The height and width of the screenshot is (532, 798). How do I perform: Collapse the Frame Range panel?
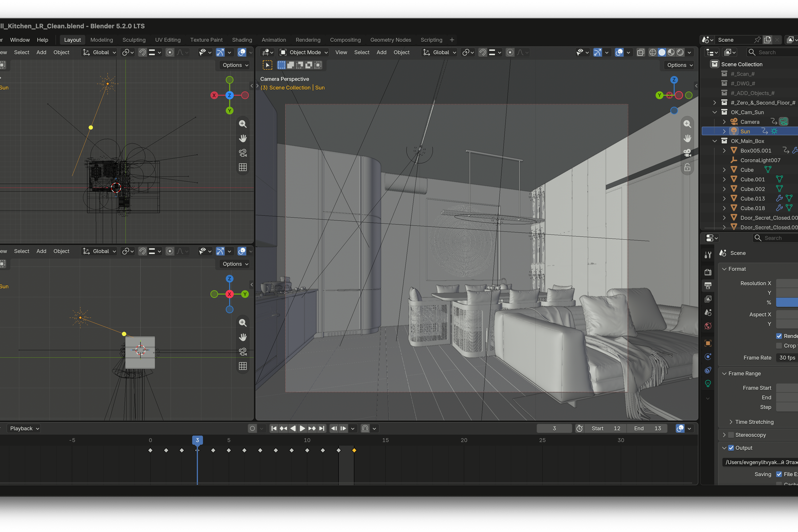point(724,374)
